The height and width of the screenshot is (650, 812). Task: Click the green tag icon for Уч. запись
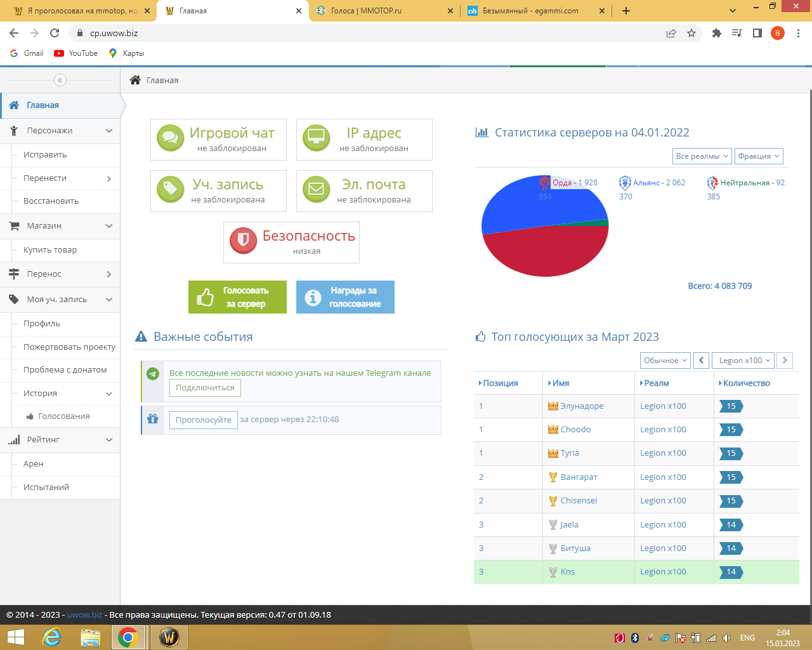pyautogui.click(x=170, y=189)
